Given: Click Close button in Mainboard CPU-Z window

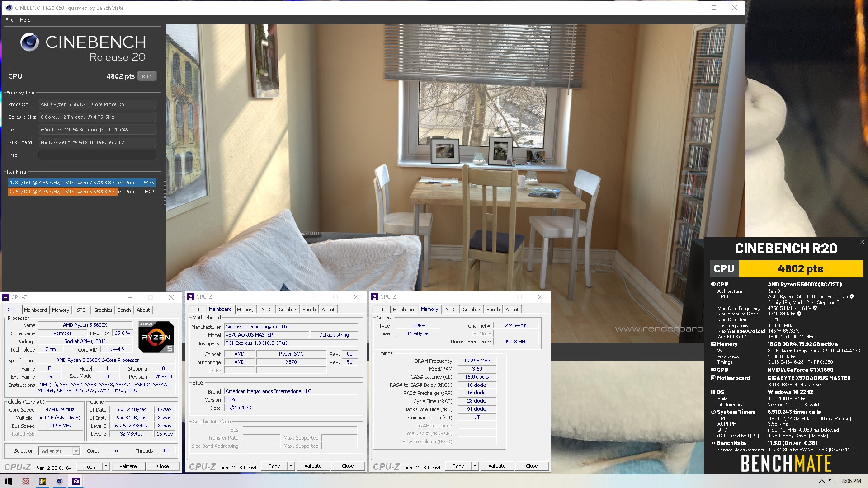Looking at the screenshot, I should [348, 466].
